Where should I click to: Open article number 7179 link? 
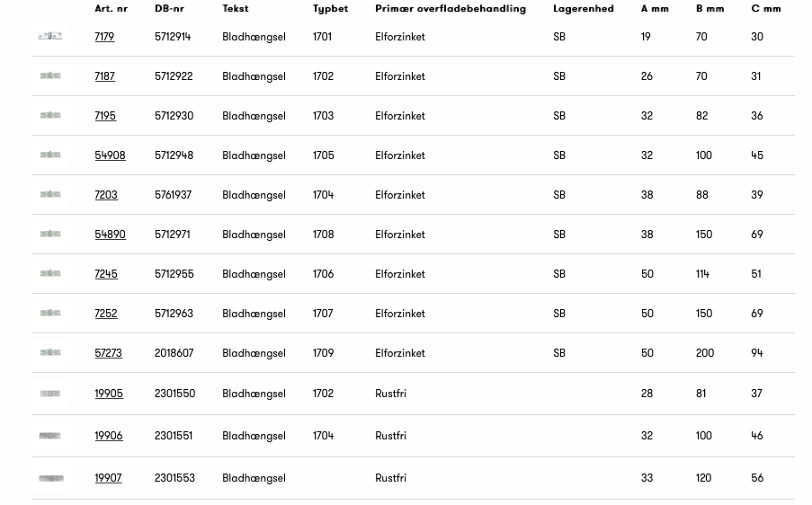(104, 37)
